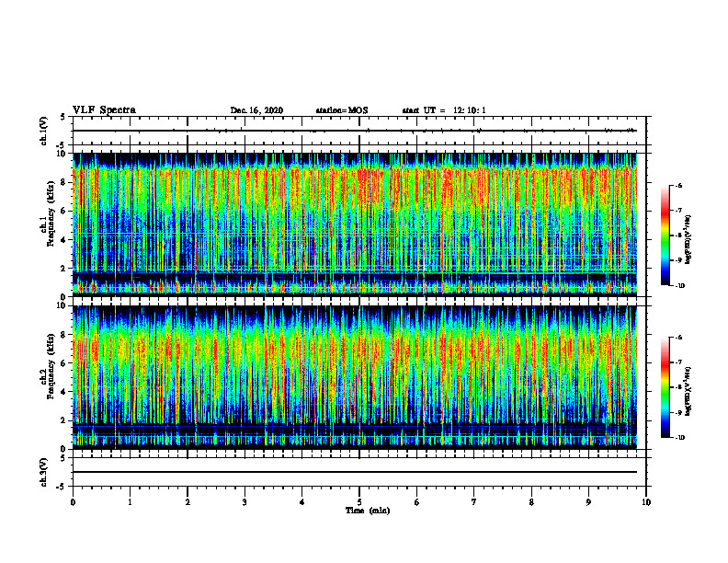The height and width of the screenshot is (563, 728).
Task: Click the "station=MOS" header label
Action: tap(342, 110)
